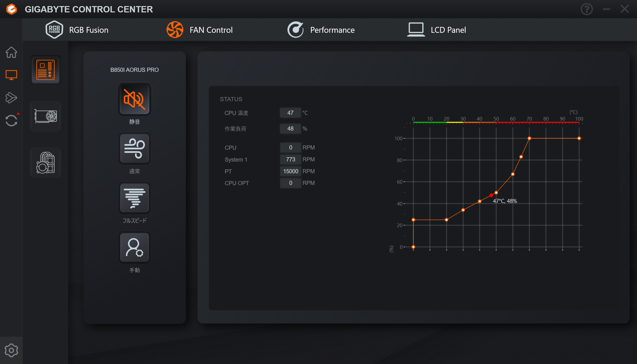Viewport: 637px width, 364px height.
Task: Open the LCD Panel tab
Action: point(437,30)
